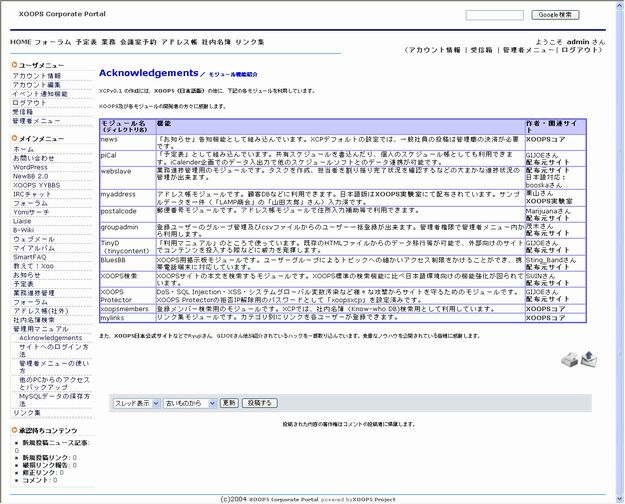The width and height of the screenshot is (625, 504).
Task: Click XOOPSコア link in mylinks row
Action: coord(546,318)
